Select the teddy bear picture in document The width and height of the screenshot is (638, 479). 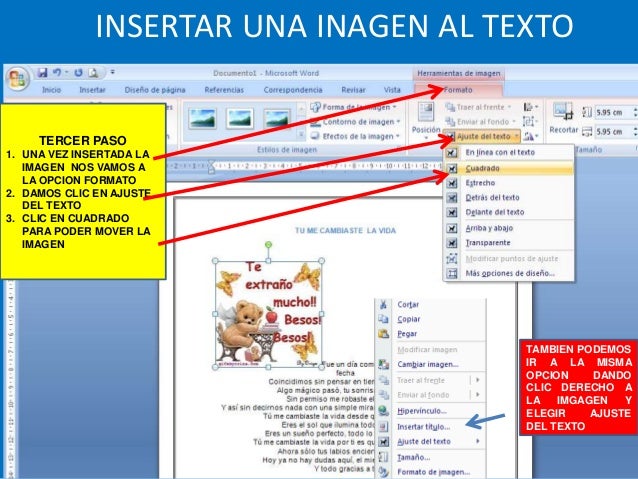coord(269,314)
